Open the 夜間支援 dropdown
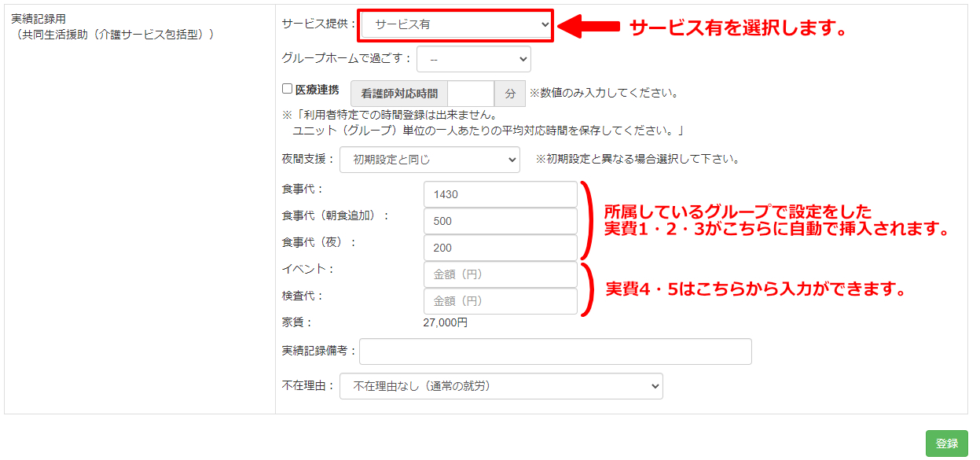Screen dimensions: 980x460 pyautogui.click(x=429, y=160)
